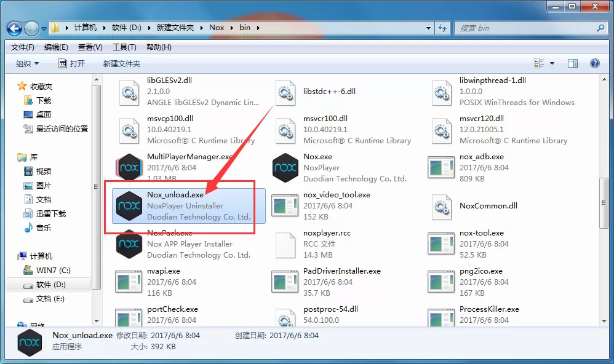
Task: Select the nvapi.exe icon
Action: [129, 282]
